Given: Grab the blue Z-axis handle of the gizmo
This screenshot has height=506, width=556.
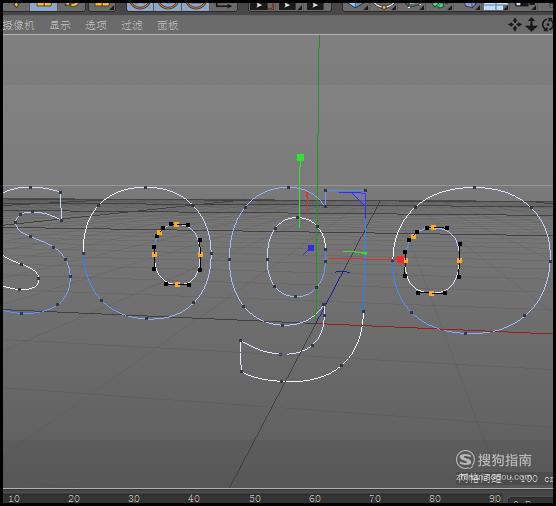Looking at the screenshot, I should click(x=311, y=248).
